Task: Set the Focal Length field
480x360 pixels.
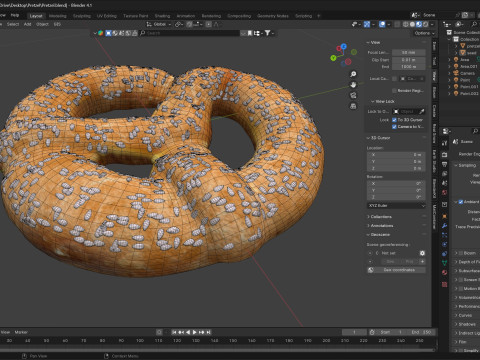Action: (x=409, y=53)
